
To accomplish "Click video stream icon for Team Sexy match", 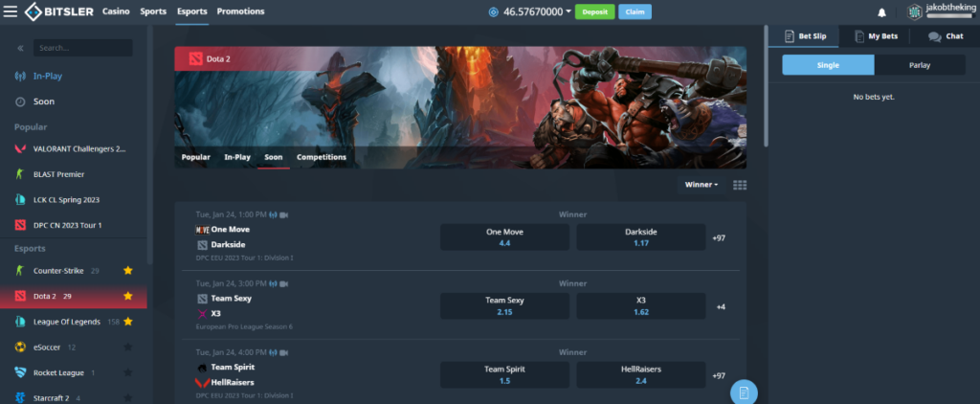I will pyautogui.click(x=283, y=283).
